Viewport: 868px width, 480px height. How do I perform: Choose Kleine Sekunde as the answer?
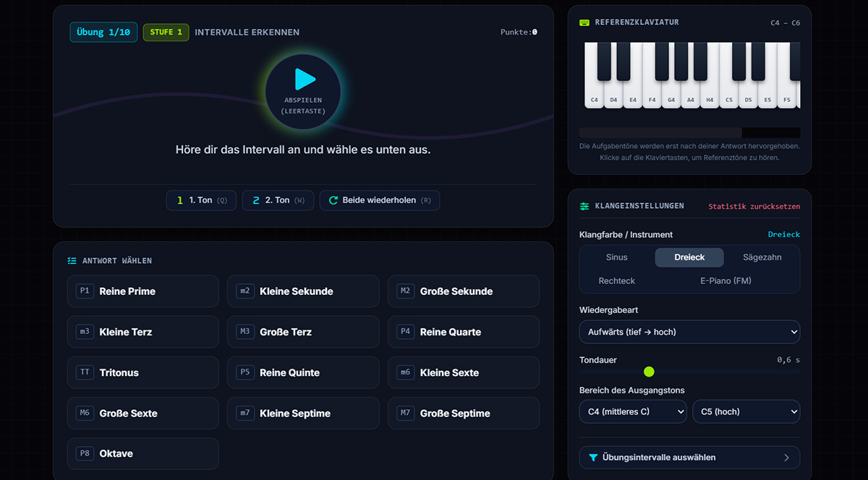click(x=303, y=291)
